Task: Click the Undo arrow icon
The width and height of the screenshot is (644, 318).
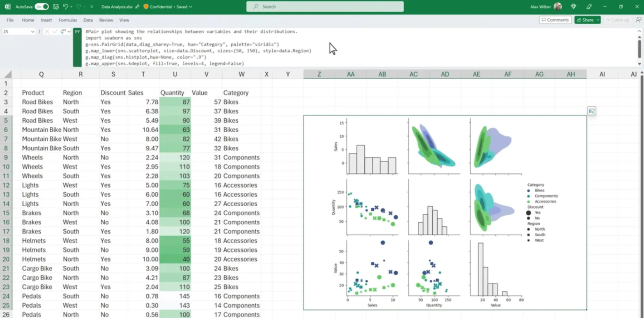Action: (65, 7)
